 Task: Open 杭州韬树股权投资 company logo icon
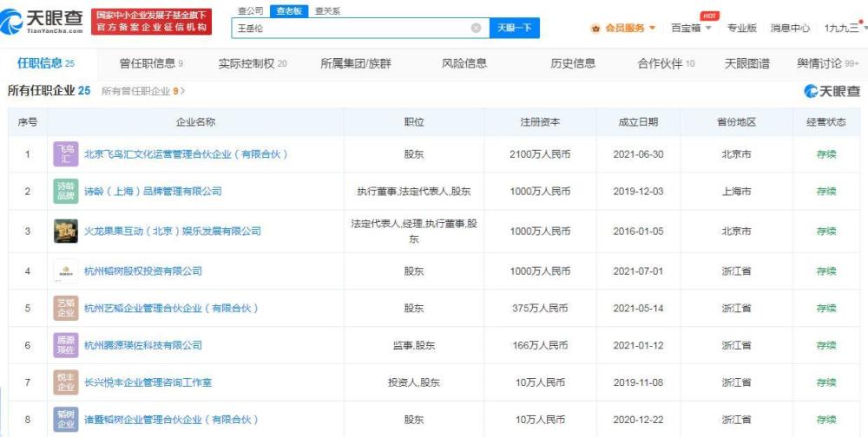66,271
